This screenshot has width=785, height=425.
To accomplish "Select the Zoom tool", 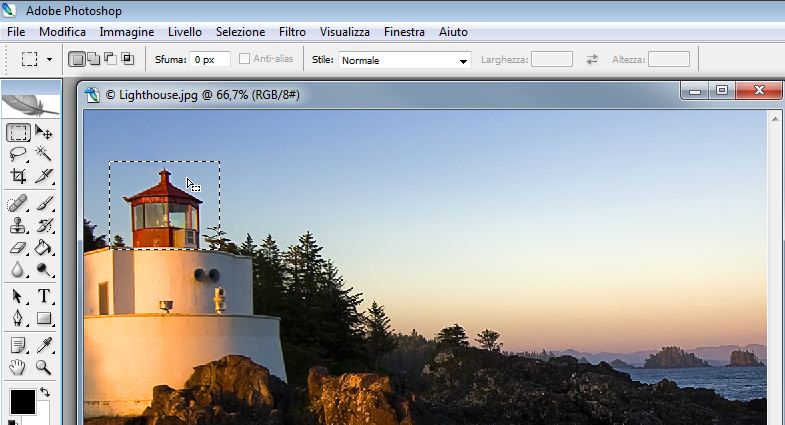I will [x=44, y=367].
